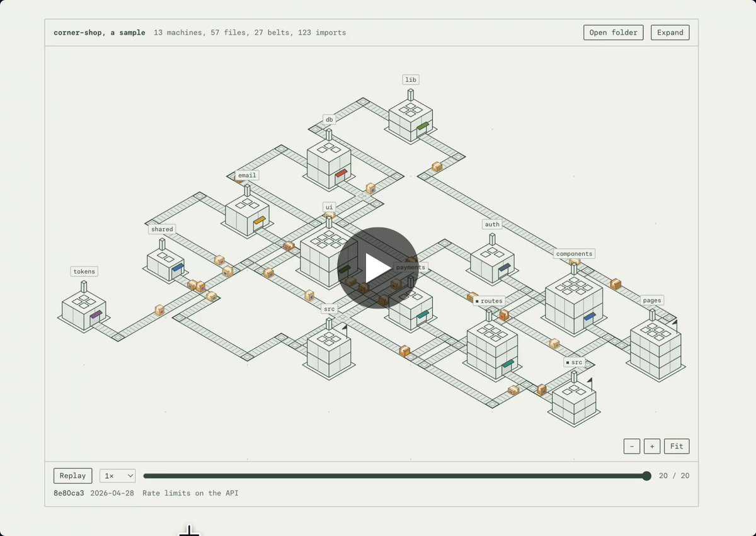Image resolution: width=756 pixels, height=536 pixels.
Task: Click the db label tag
Action: (329, 120)
